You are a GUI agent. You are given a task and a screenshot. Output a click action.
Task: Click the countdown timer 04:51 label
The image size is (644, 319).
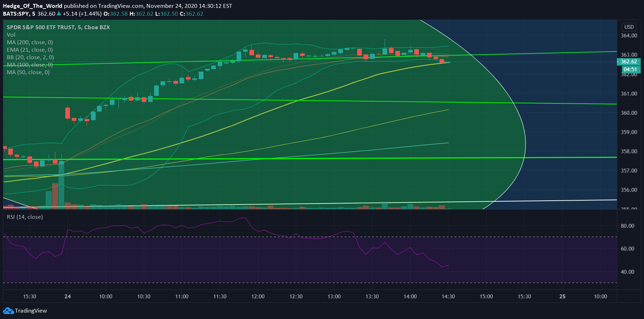tap(630, 70)
